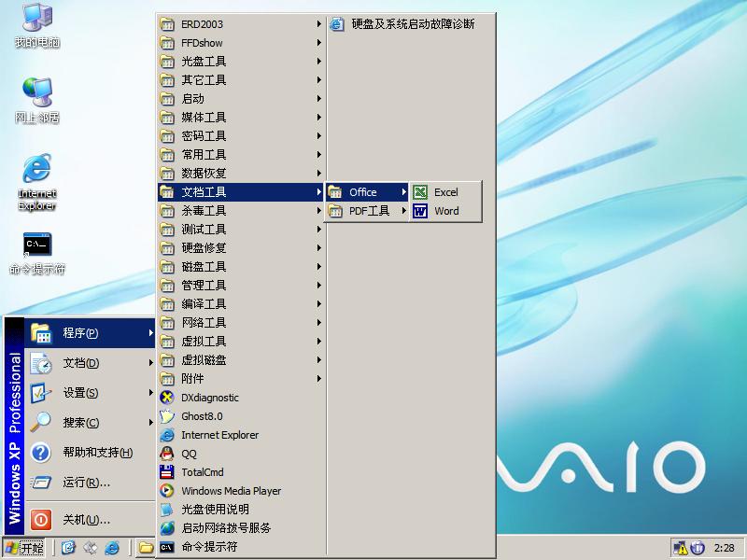Viewport: 747px width, 560px height.
Task: Click the 2:28 clock in system tray
Action: pyautogui.click(x=725, y=548)
